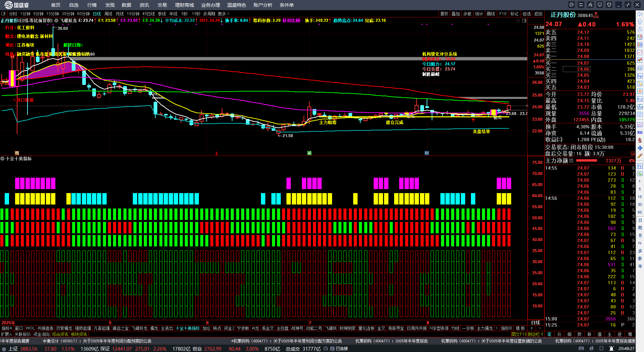
Task: Click the 主力净额 red progress bar
Action: 586,161
